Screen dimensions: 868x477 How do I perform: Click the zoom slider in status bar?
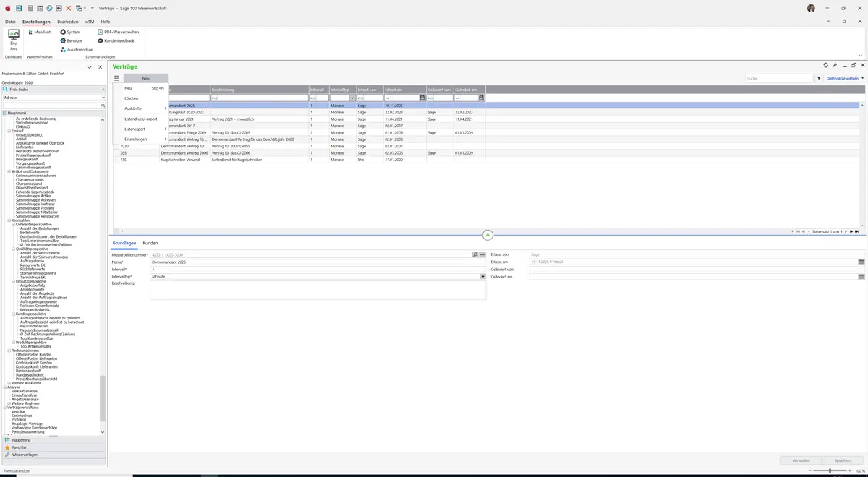click(x=830, y=470)
